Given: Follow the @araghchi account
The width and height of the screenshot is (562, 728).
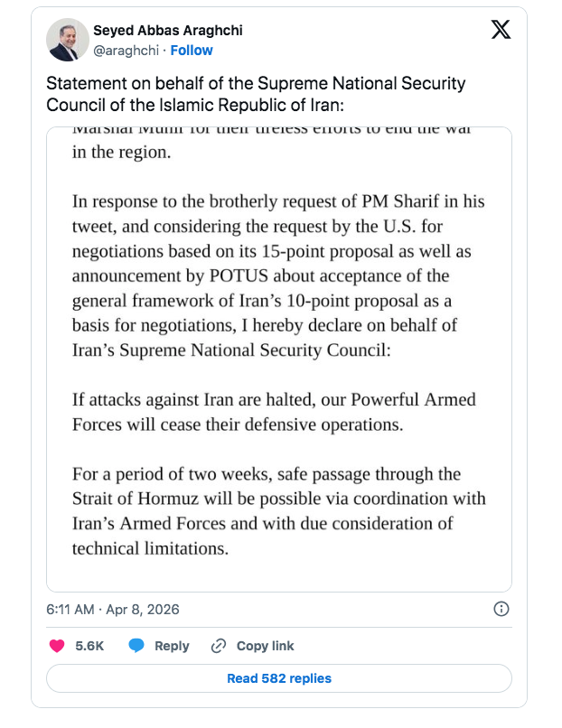Looking at the screenshot, I should click(192, 51).
